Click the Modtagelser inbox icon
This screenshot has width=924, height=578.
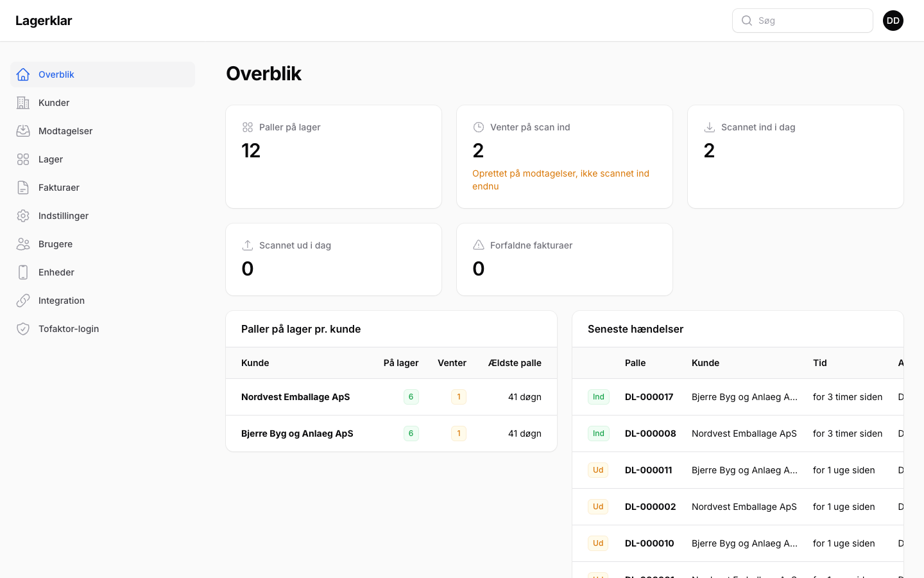pyautogui.click(x=23, y=131)
